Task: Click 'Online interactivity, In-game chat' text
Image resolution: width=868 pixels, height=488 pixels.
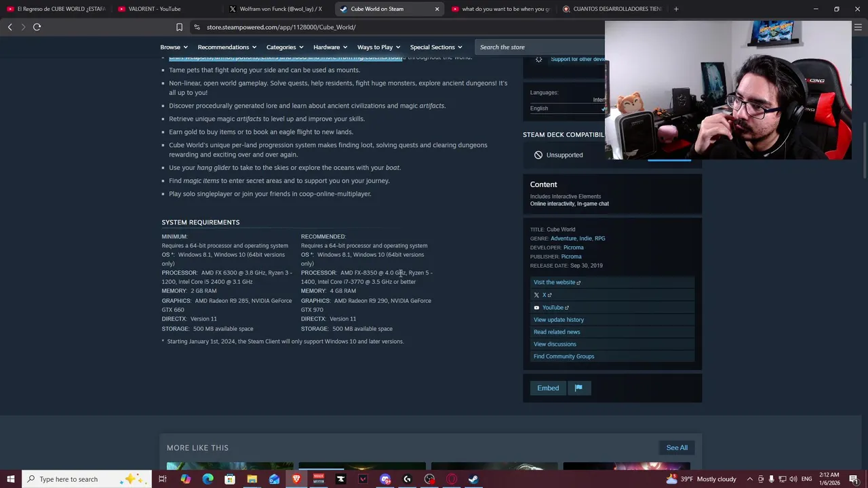Action: point(570,204)
